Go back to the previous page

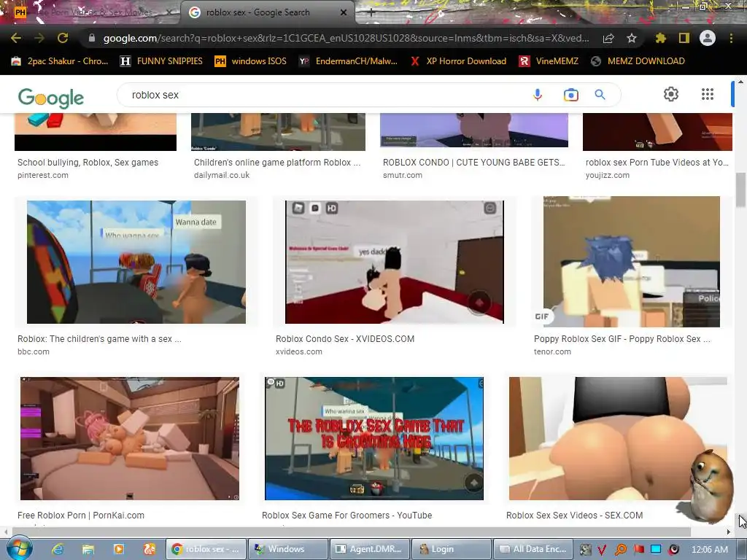pyautogui.click(x=16, y=38)
